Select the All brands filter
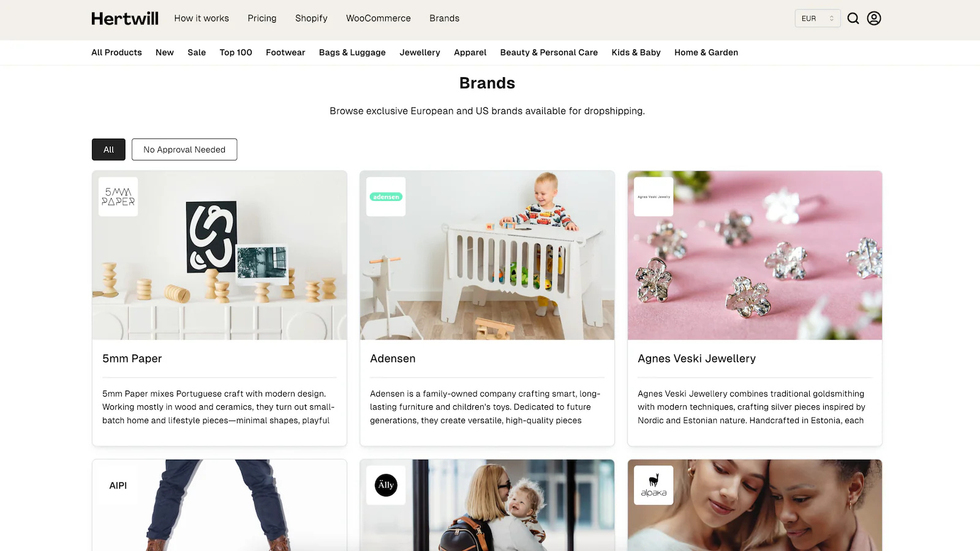Viewport: 980px width, 551px height. (108, 149)
